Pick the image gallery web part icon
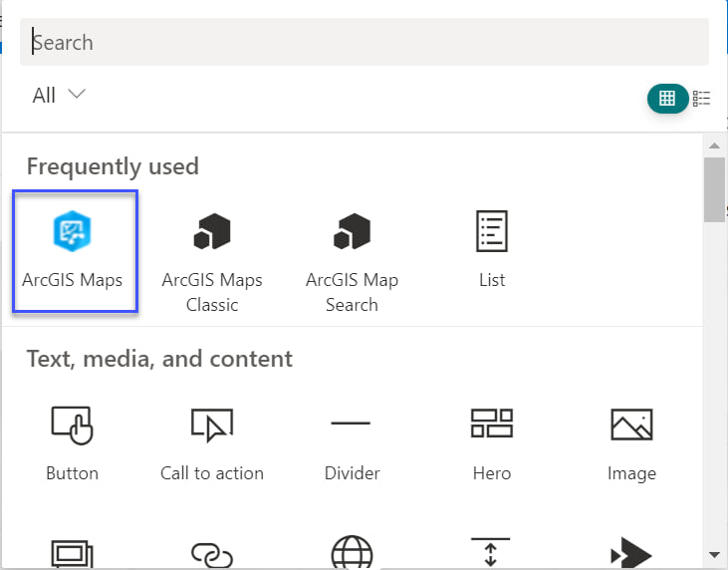Image resolution: width=728 pixels, height=570 pixels. click(72, 554)
